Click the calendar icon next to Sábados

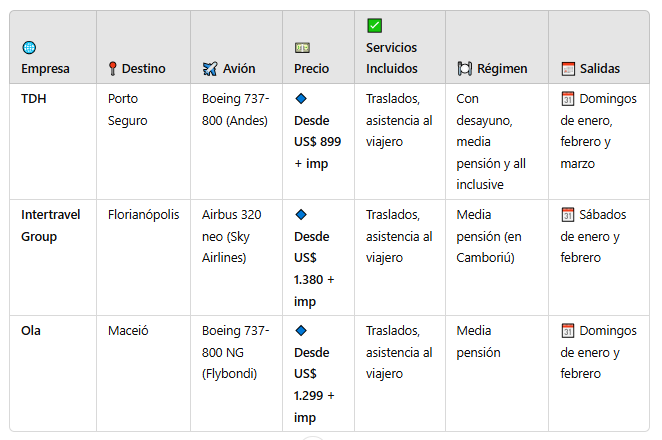coord(568,215)
